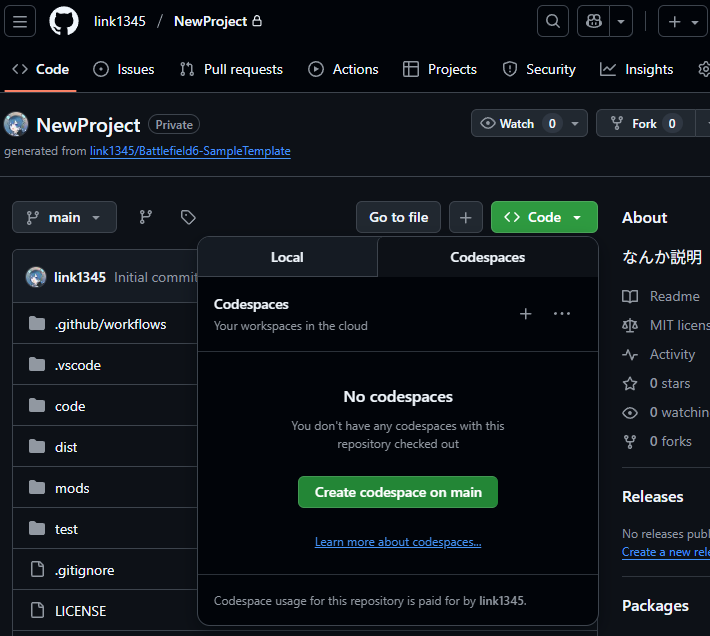
Task: Open the .vscode folder
Action: point(77,365)
